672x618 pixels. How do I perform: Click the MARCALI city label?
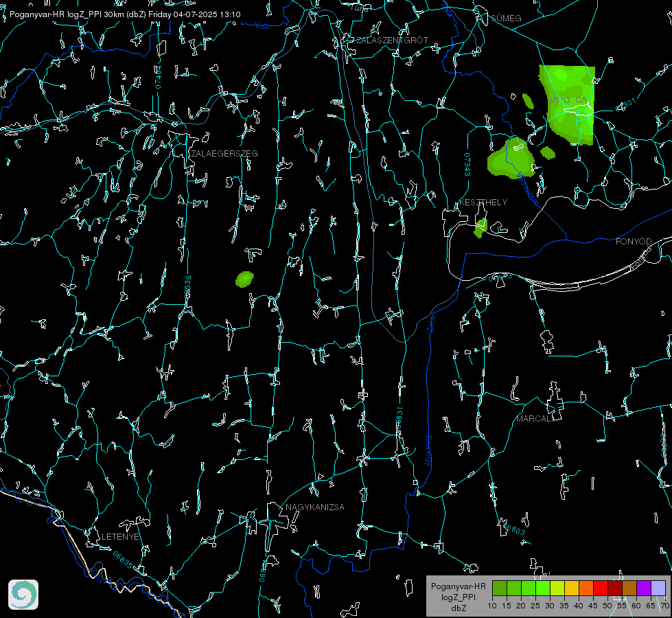[x=535, y=419]
